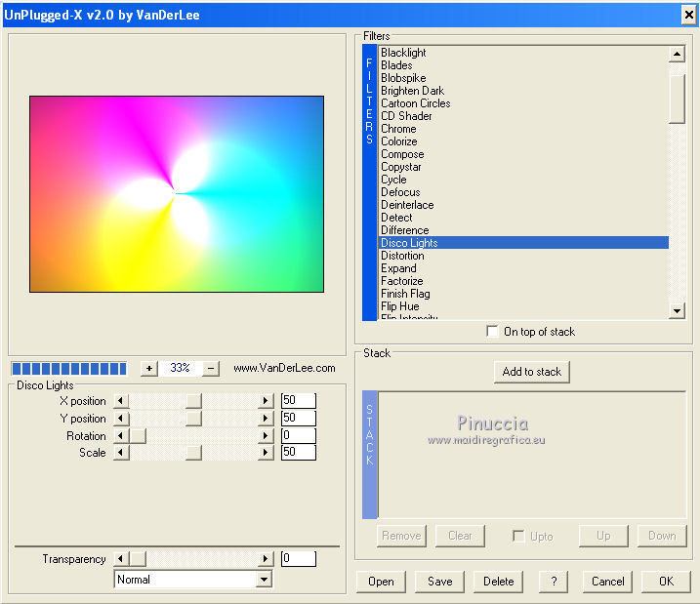Click the zoom in plus button
700x604 pixels.
coord(148,368)
